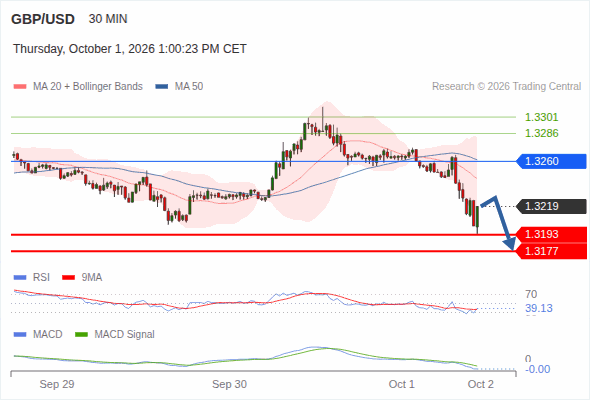Click the MACD legend label

pos(48,334)
